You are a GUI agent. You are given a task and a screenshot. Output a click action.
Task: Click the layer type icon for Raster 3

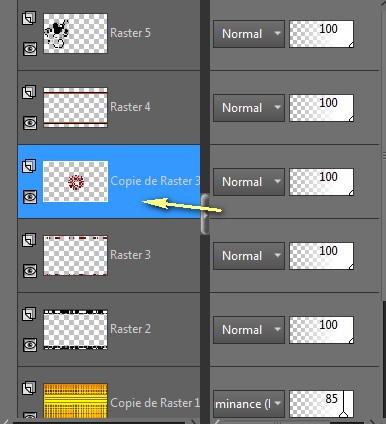(29, 240)
